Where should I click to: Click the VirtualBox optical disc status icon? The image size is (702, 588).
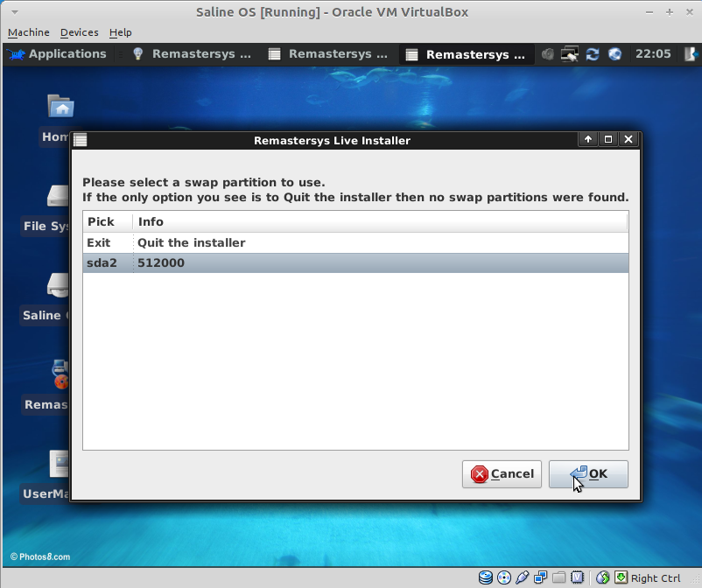pos(504,577)
